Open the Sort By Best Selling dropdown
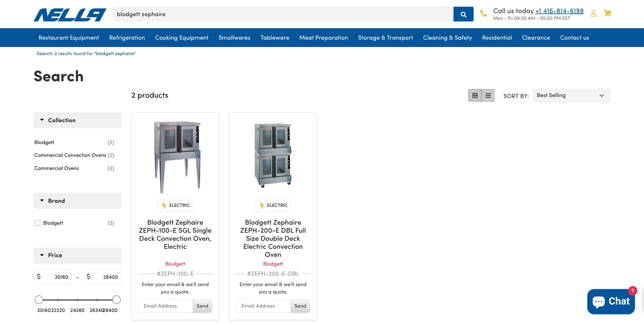644x323 pixels. click(572, 96)
